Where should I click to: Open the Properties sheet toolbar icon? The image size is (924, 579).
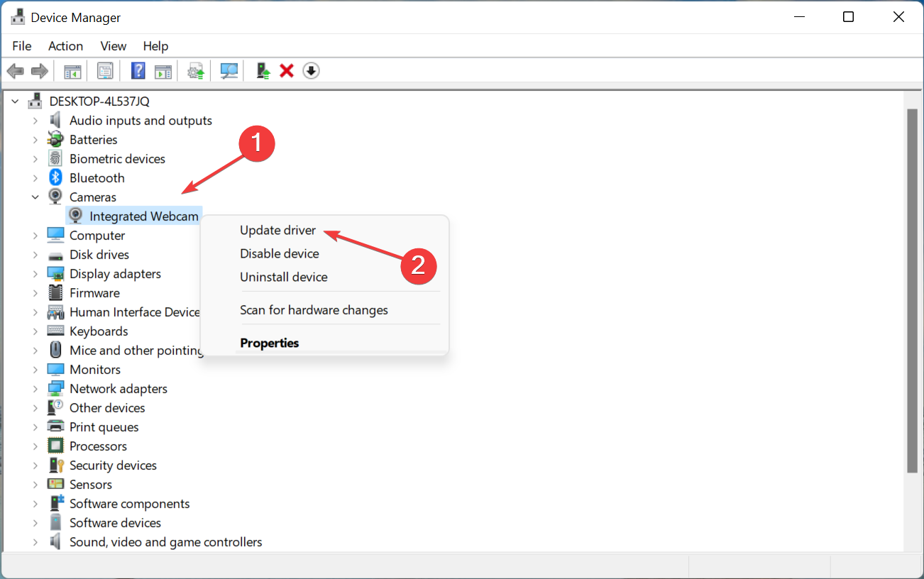105,71
